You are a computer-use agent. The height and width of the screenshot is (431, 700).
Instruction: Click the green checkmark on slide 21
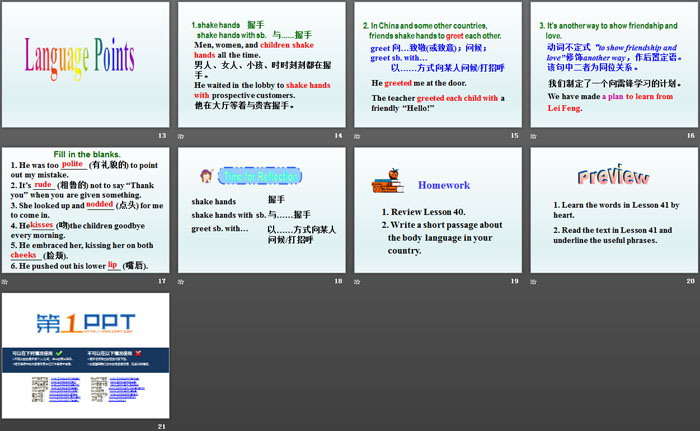(x=60, y=353)
